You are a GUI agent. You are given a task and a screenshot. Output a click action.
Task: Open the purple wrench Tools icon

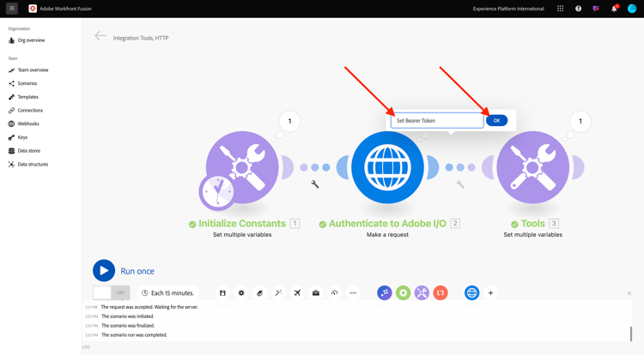click(x=422, y=292)
